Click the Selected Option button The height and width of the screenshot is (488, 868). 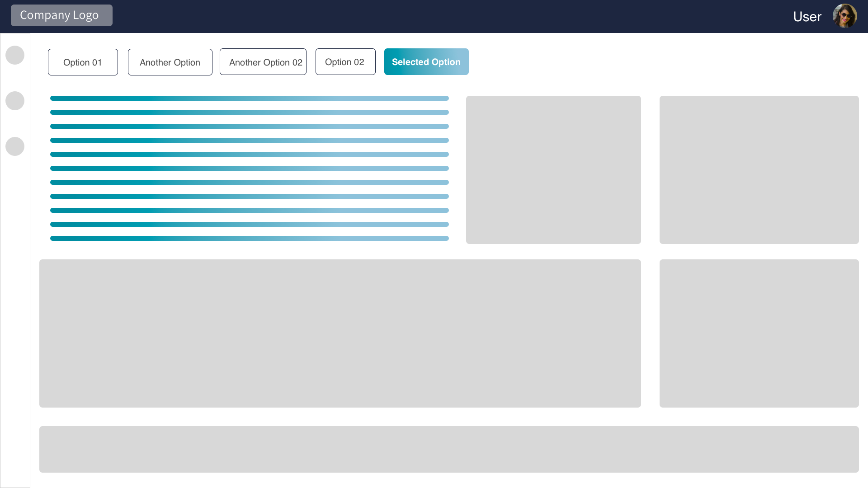pos(426,62)
